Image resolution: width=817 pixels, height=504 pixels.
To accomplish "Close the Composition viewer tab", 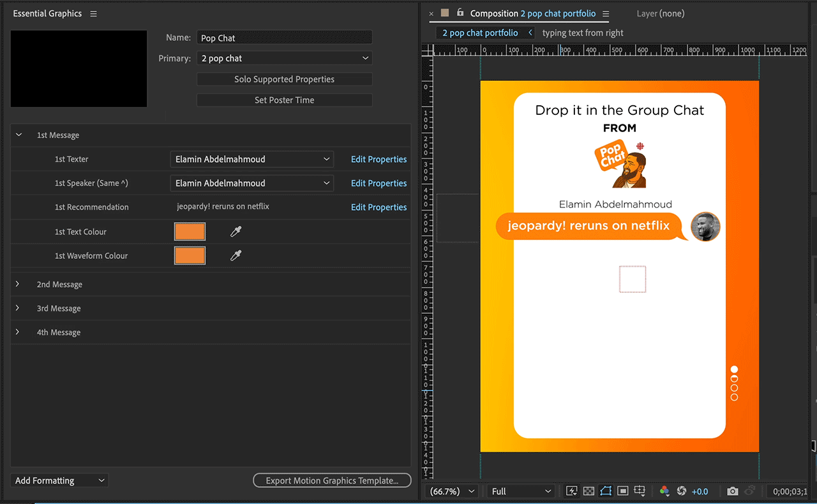I will coord(431,13).
